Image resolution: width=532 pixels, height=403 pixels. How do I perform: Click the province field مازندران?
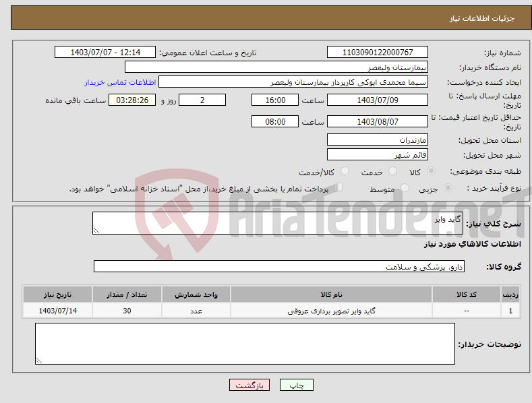(x=378, y=139)
